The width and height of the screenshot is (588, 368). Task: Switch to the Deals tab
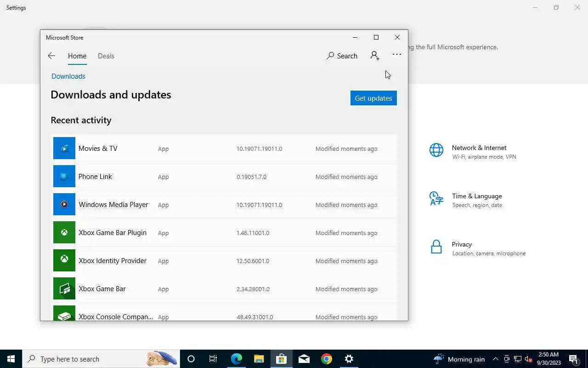click(106, 56)
